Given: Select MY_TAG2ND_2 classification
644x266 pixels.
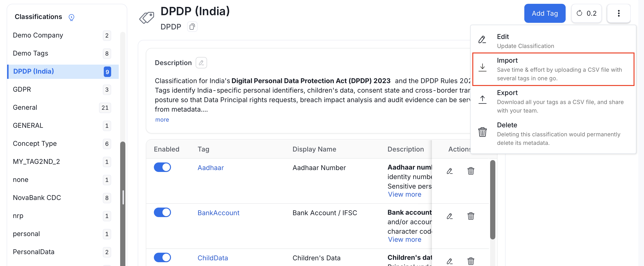Looking at the screenshot, I should click(x=62, y=161).
